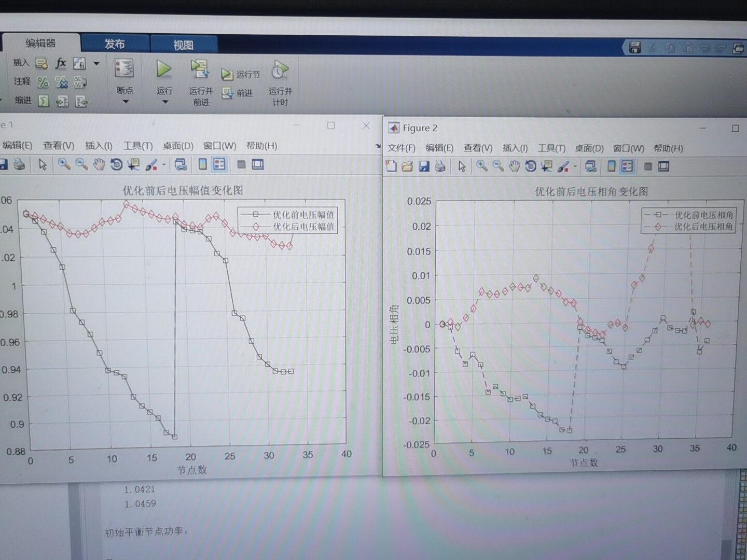Viewport: 747px width, 560px height.
Task: Expand the insert options dropdown arrow
Action: (x=96, y=63)
